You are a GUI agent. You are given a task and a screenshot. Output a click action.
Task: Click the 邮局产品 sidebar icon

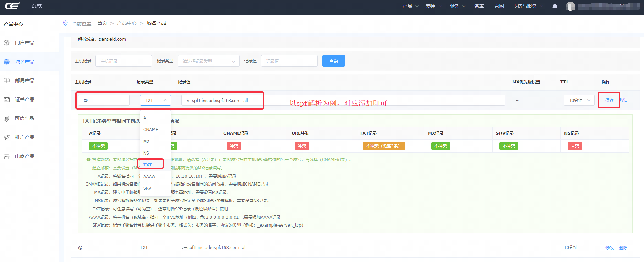[x=7, y=81]
